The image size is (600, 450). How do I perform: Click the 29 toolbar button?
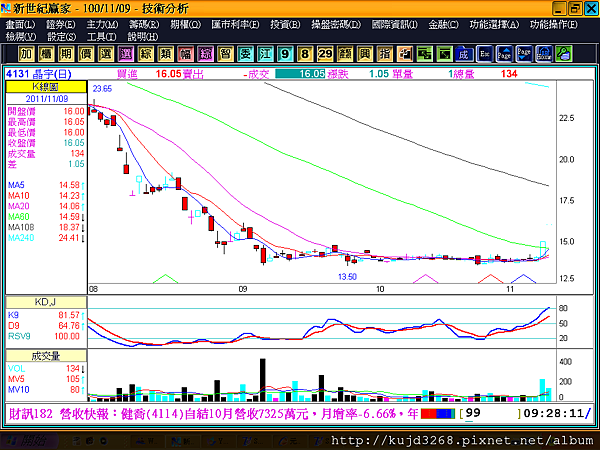pos(324,54)
